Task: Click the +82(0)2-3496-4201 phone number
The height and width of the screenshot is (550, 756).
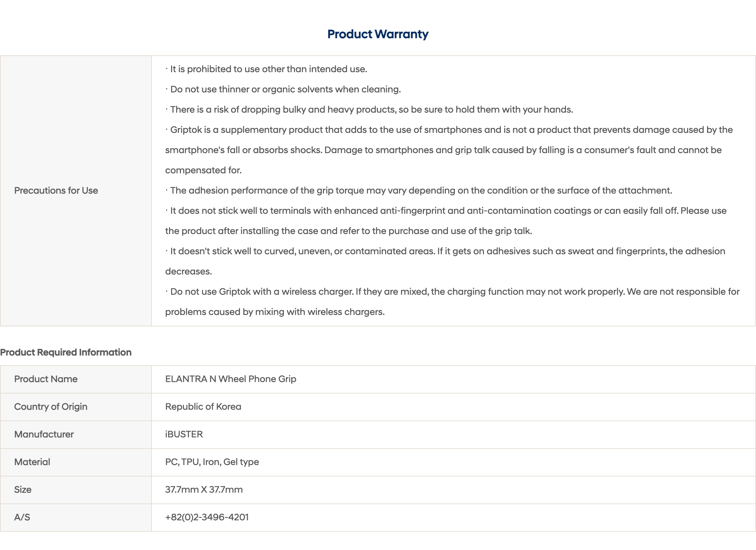Action: tap(207, 517)
